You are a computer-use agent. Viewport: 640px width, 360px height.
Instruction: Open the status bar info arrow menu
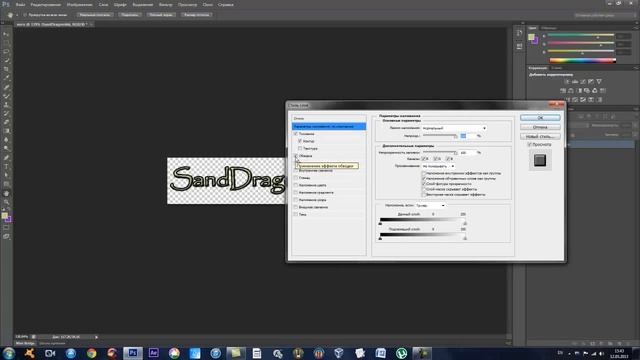coord(96,337)
